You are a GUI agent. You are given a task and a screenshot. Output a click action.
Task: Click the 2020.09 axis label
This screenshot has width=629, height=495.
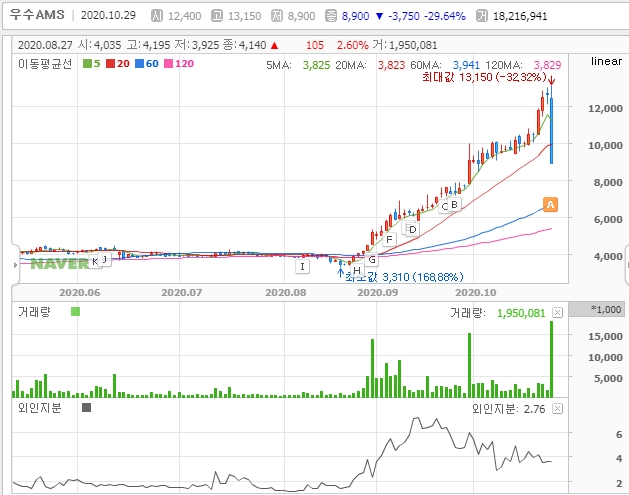377,292
